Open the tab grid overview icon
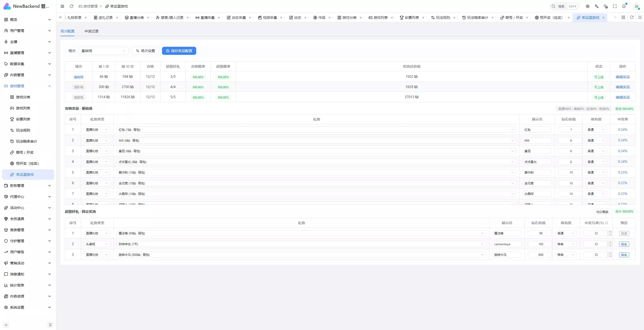Image resolution: width=644 pixels, height=330 pixels. click(x=623, y=17)
